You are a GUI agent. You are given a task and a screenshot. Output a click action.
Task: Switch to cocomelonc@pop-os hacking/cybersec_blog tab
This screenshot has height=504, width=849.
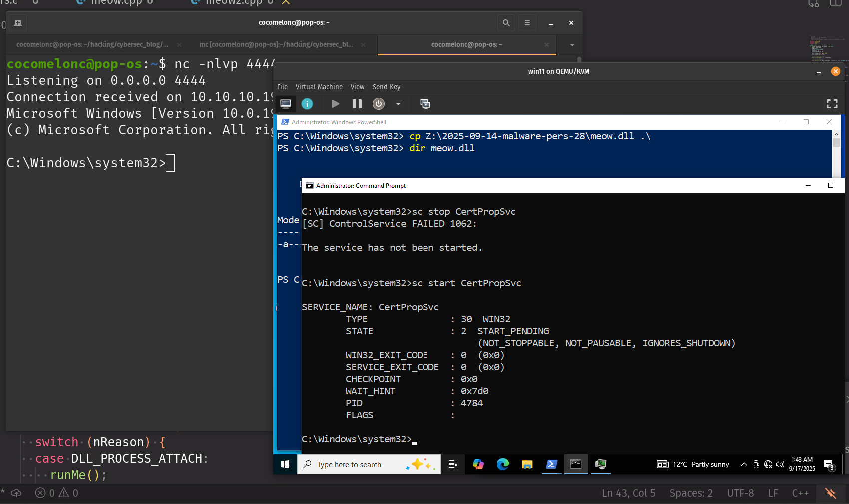(x=92, y=44)
